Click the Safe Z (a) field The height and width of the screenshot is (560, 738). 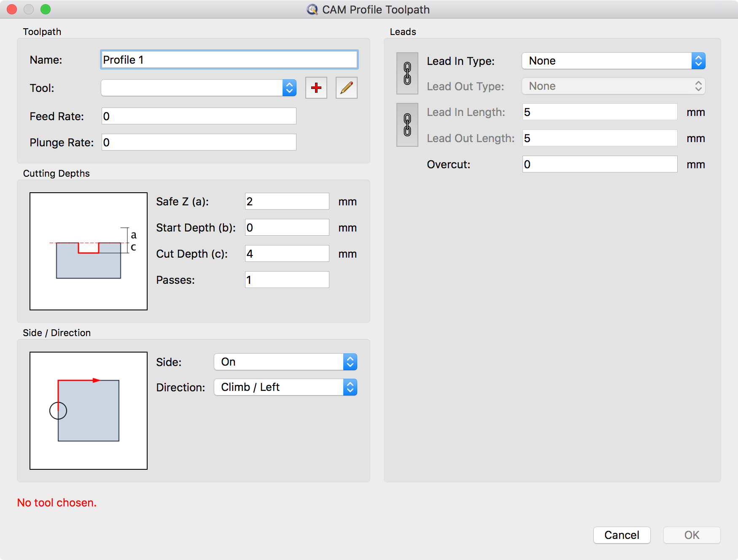point(287,202)
